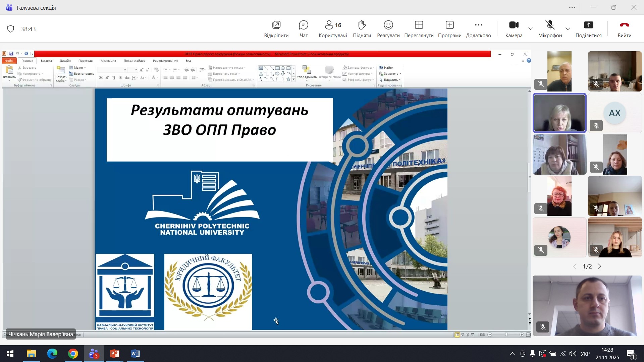This screenshot has height=362, width=644.
Task: Expand microphone options dropdown arrow
Action: 568,29
